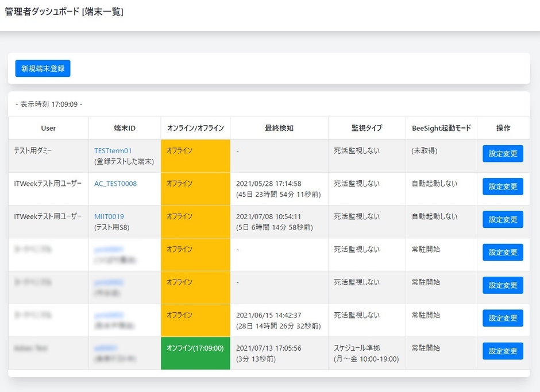This screenshot has width=540, height=392.
Task: Click the オンライン/オフライン column header
Action: [x=195, y=128]
